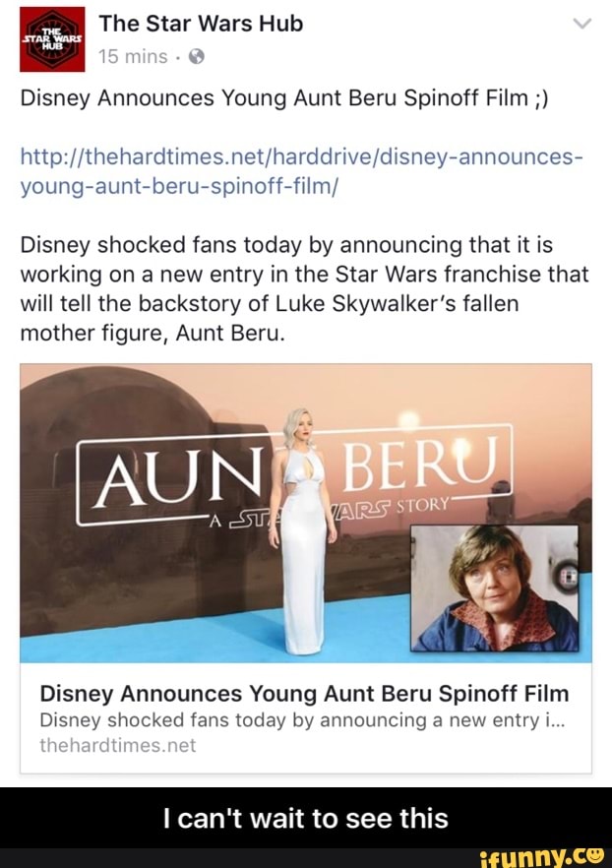Open the inset portrait photo in preview
This screenshot has height=868, width=612.
[x=494, y=588]
